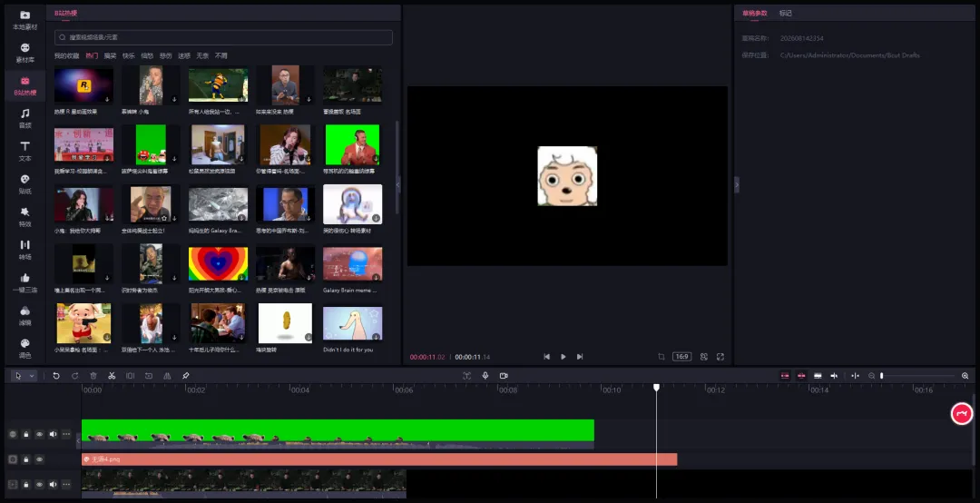980x503 pixels.
Task: Select the salmon PNG clip on the timeline
Action: pos(379,459)
